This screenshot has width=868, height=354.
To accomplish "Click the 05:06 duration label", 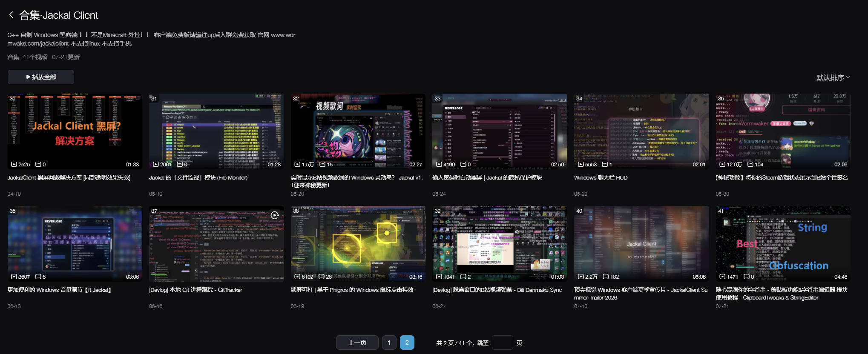I will (x=699, y=277).
